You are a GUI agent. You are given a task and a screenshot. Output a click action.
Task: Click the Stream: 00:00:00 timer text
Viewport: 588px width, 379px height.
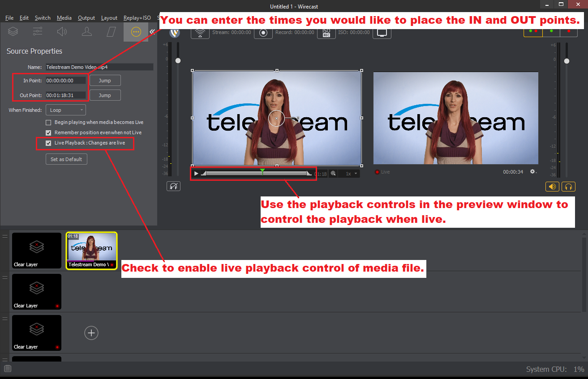click(232, 32)
